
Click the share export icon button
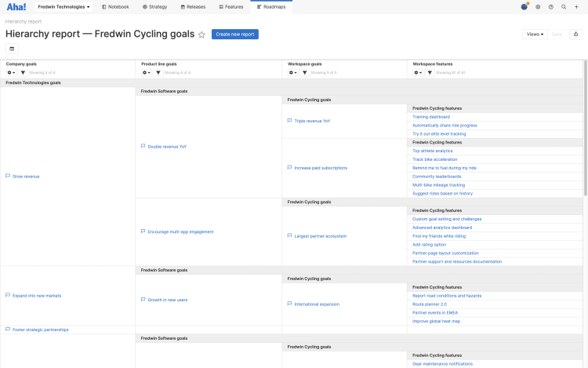575,35
